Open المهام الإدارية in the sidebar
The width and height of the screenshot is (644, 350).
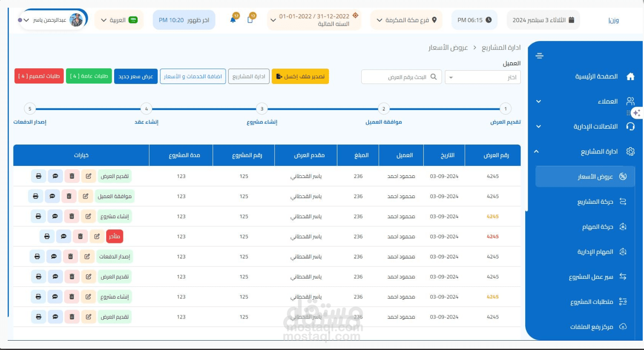(595, 252)
